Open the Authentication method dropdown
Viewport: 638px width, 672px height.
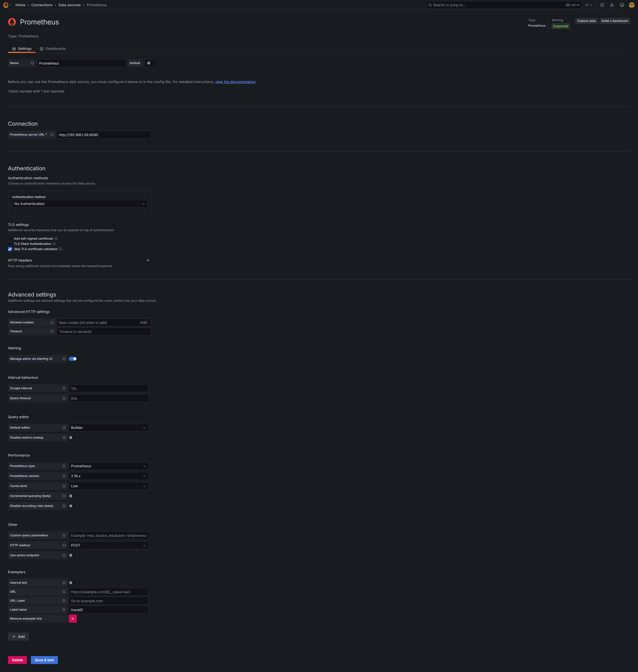point(80,204)
